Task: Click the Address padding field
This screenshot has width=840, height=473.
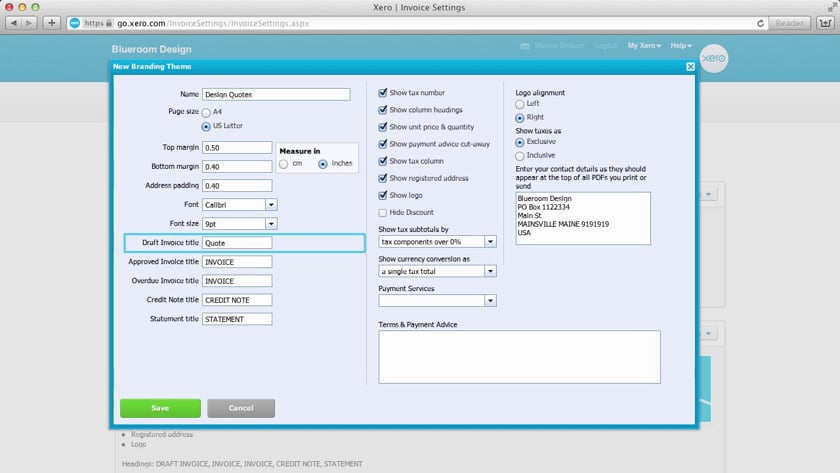Action: [237, 186]
